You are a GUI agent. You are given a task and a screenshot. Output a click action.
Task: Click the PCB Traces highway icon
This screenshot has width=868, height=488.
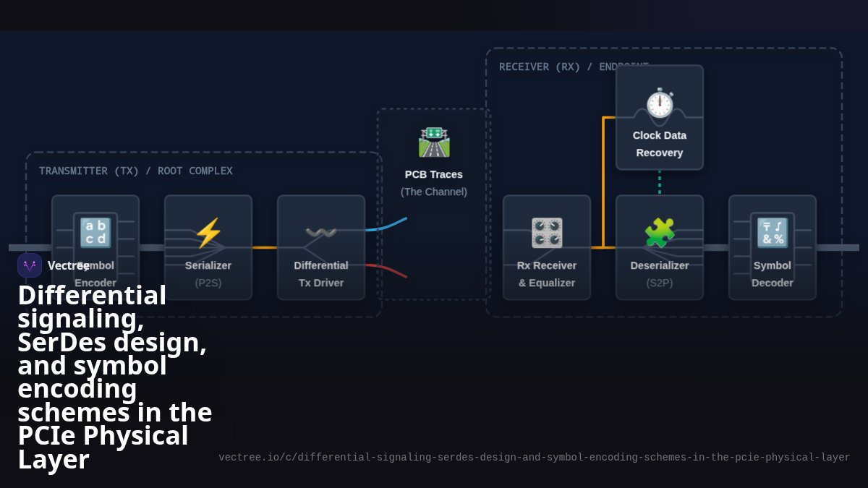coord(434,142)
